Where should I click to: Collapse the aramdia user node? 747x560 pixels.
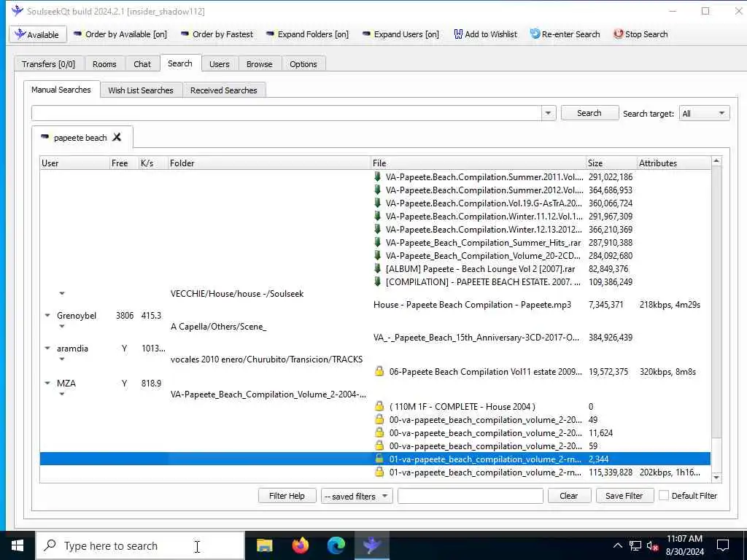point(47,348)
